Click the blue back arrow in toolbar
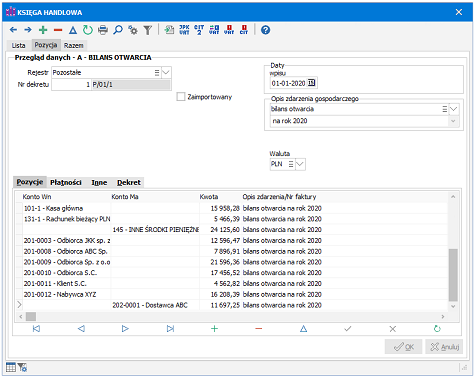This screenshot has height=378, width=475. click(x=13, y=30)
